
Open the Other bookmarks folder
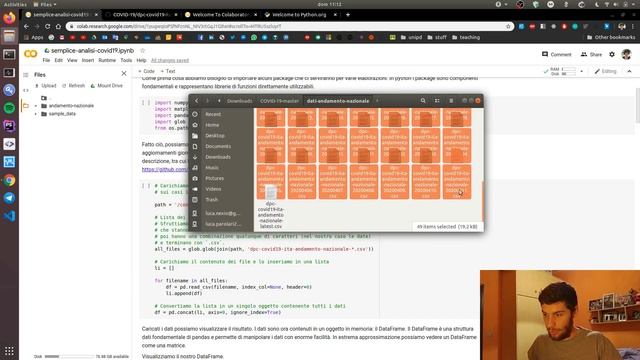[x=611, y=37]
